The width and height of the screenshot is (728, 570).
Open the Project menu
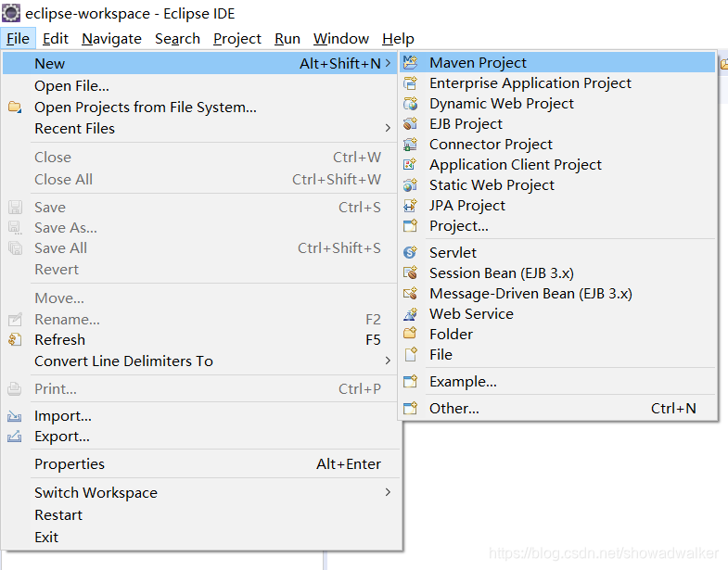237,39
